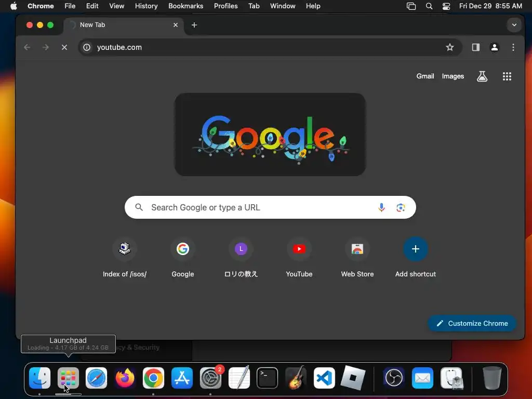Open the Chrome profile avatar menu
This screenshot has width=532, height=399.
(x=495, y=47)
